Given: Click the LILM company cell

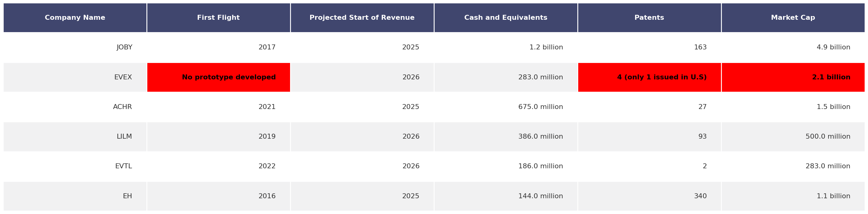Looking at the screenshot, I should click(x=75, y=136).
